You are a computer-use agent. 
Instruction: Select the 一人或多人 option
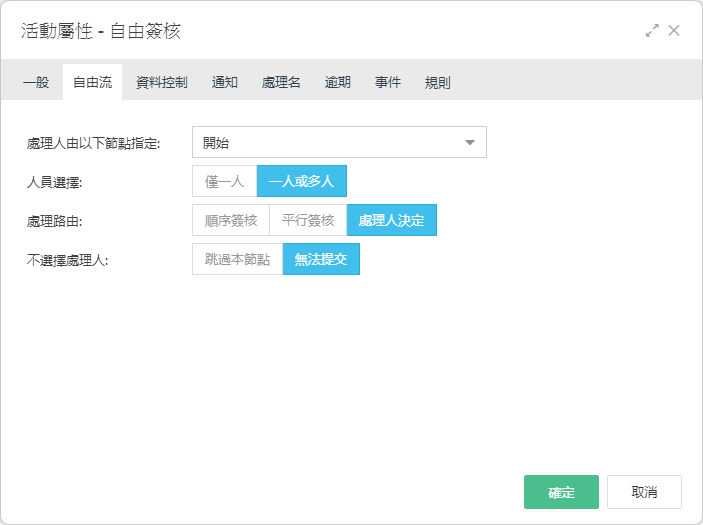click(x=302, y=181)
